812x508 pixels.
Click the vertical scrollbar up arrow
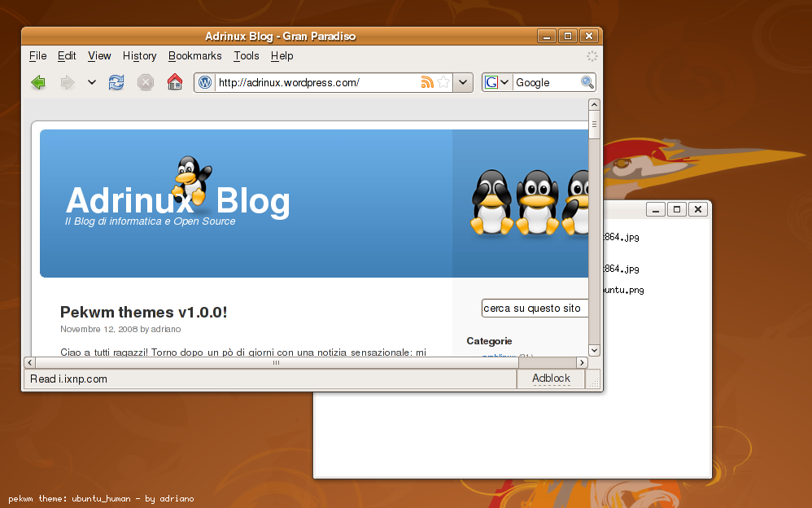594,105
